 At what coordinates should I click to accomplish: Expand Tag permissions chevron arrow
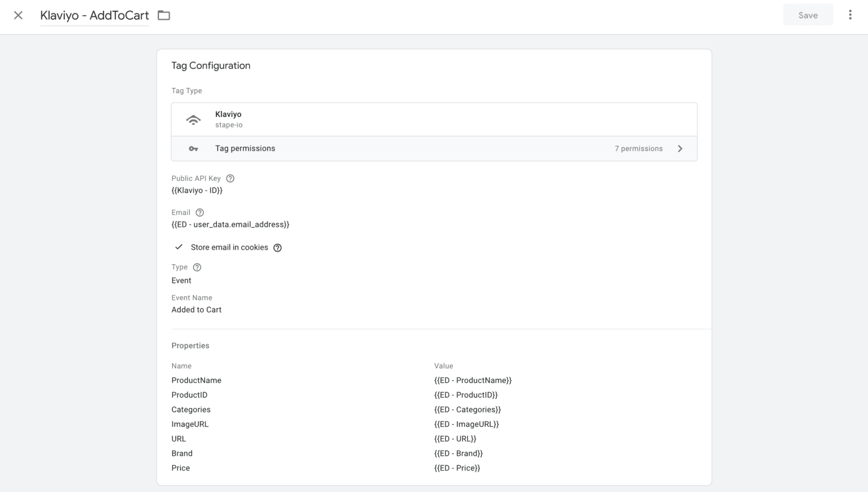[680, 149]
